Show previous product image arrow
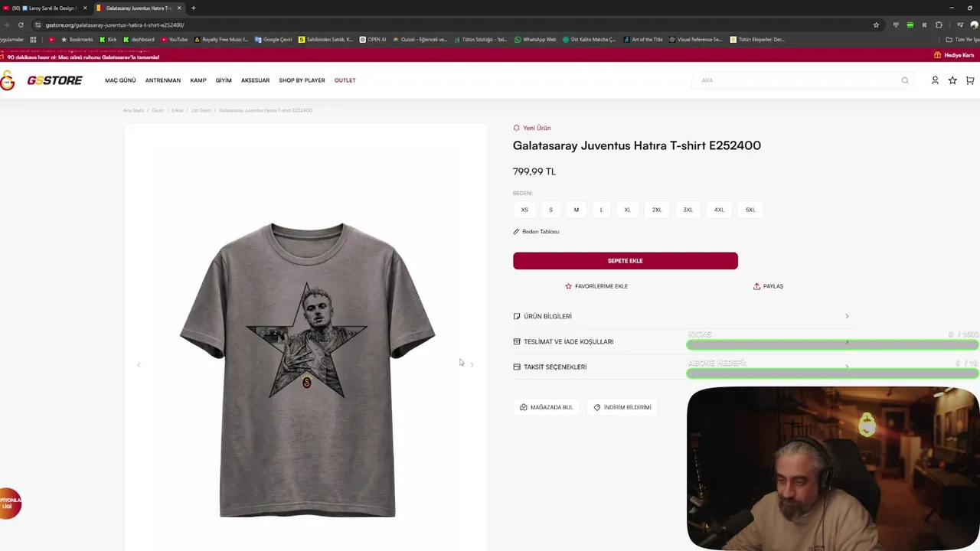 (x=139, y=365)
